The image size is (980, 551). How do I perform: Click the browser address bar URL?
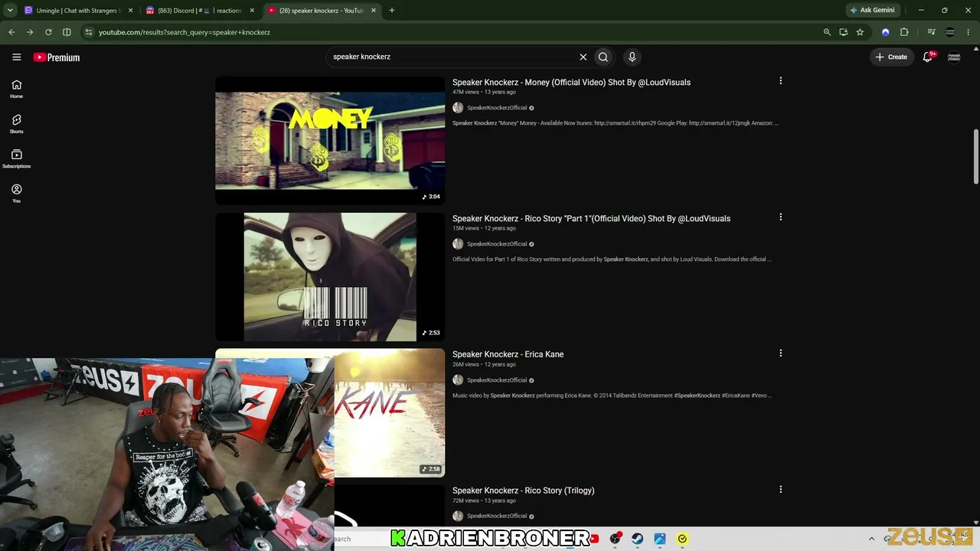point(185,32)
